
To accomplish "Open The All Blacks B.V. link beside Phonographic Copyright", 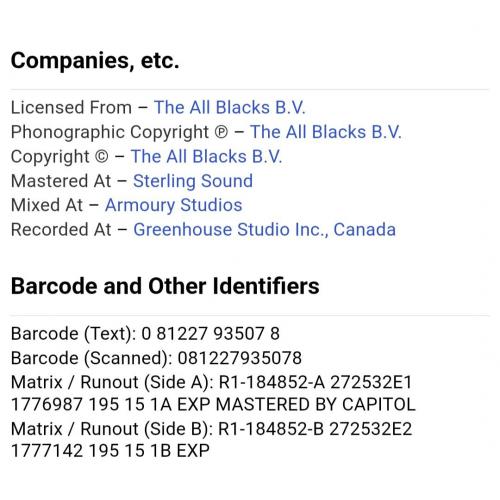I will [326, 132].
